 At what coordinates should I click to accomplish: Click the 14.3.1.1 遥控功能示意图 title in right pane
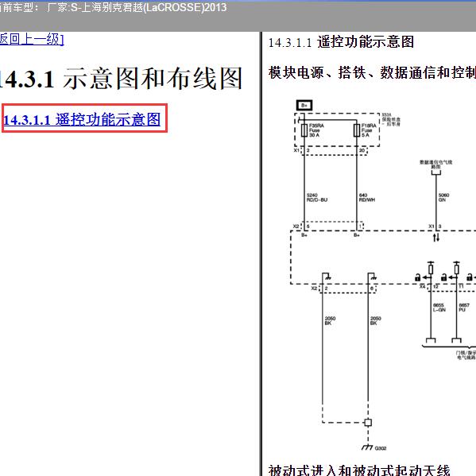pos(341,42)
